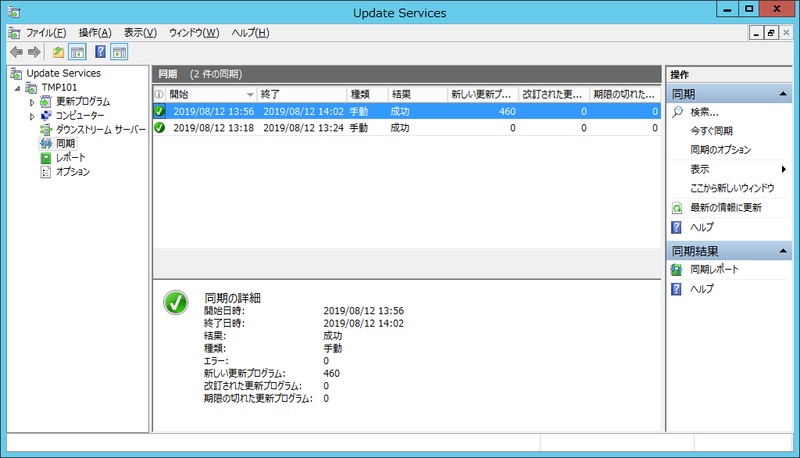Viewport: 800px width, 458px height.
Task: Click the Forward arrow toolbar icon
Action: click(x=34, y=52)
